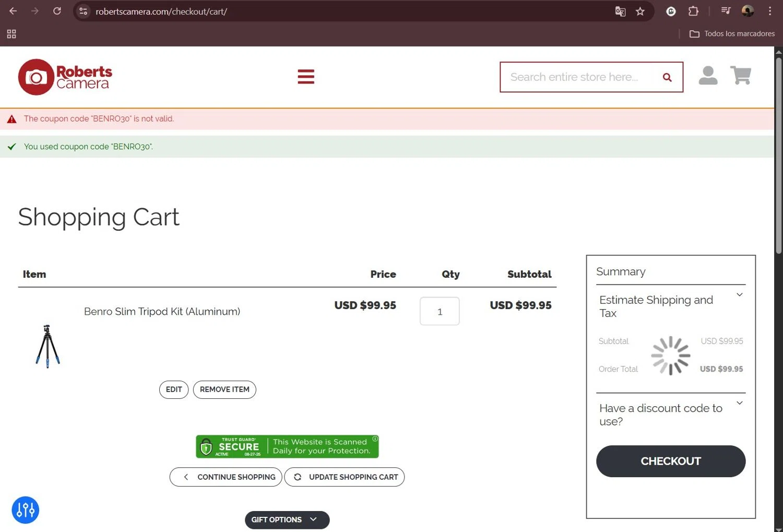Edit the quantity field for the tripod
The width and height of the screenshot is (783, 532).
[440, 311]
